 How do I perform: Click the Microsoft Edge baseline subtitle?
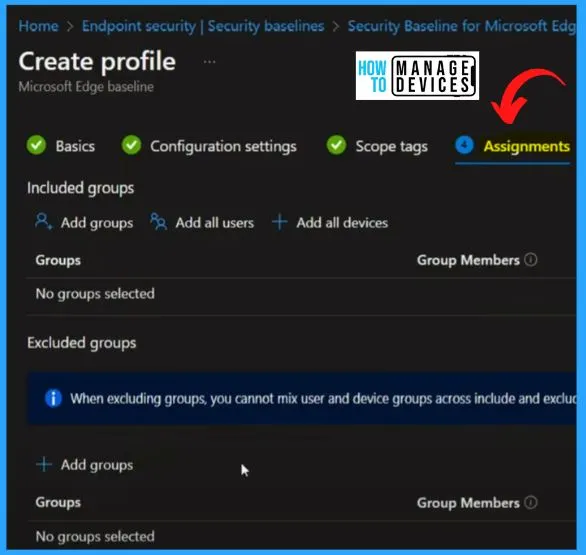pyautogui.click(x=86, y=87)
